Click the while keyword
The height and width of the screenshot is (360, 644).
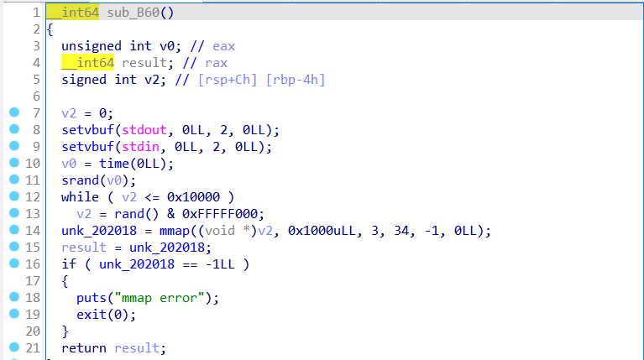pyautogui.click(x=81, y=197)
